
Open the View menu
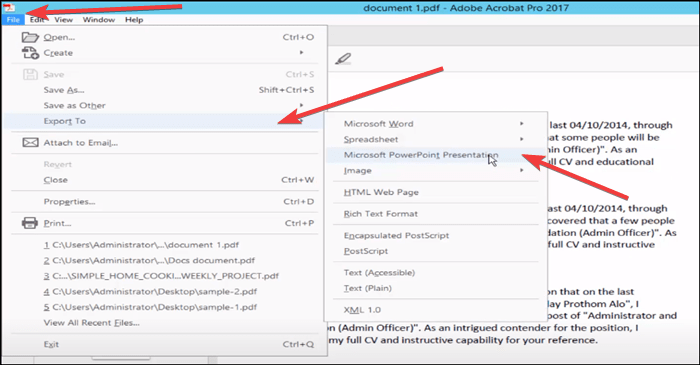tap(63, 20)
